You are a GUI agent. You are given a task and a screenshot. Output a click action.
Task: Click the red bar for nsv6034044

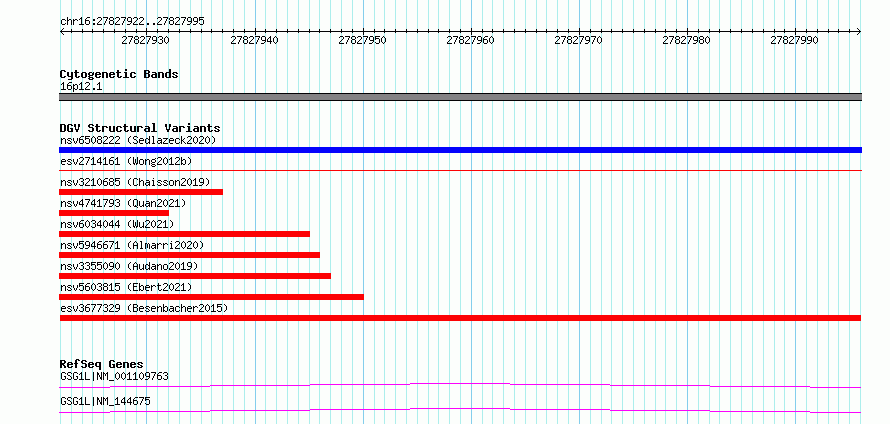[184, 234]
